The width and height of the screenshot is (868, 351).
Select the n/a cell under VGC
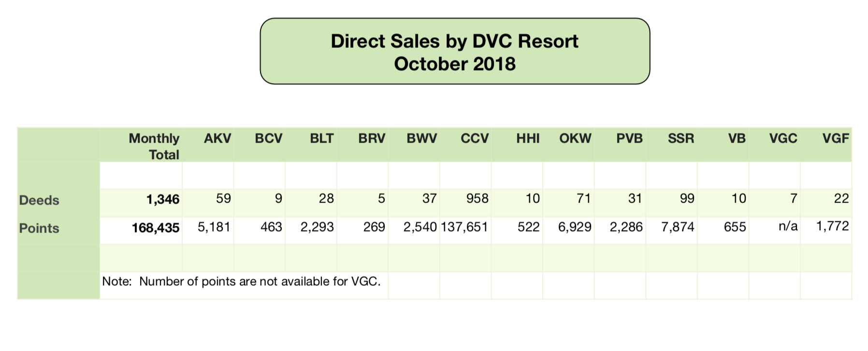788,226
